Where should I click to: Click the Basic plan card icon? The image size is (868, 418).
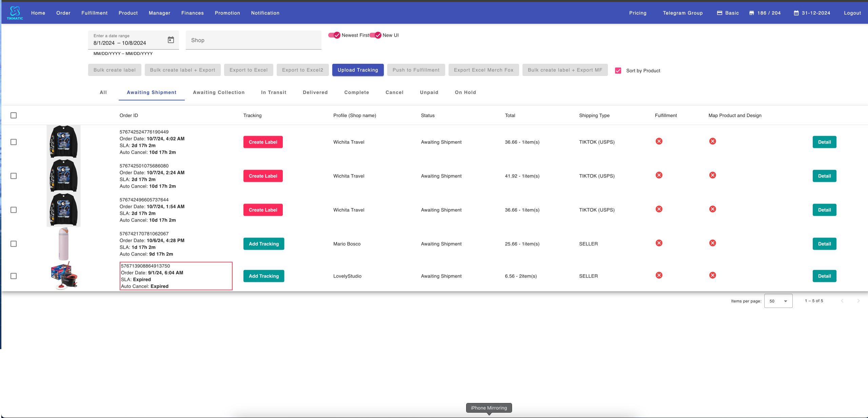[x=719, y=13]
